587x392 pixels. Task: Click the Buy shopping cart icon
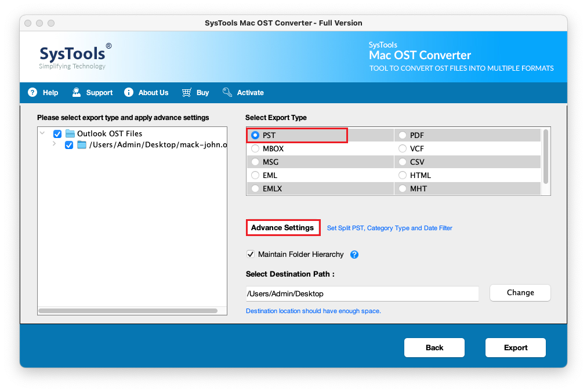pyautogui.click(x=186, y=92)
